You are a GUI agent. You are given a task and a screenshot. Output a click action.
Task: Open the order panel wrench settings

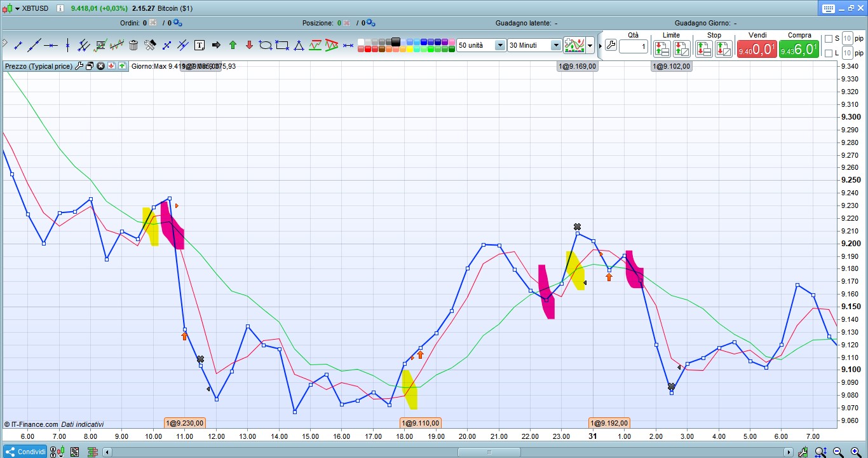pyautogui.click(x=611, y=45)
